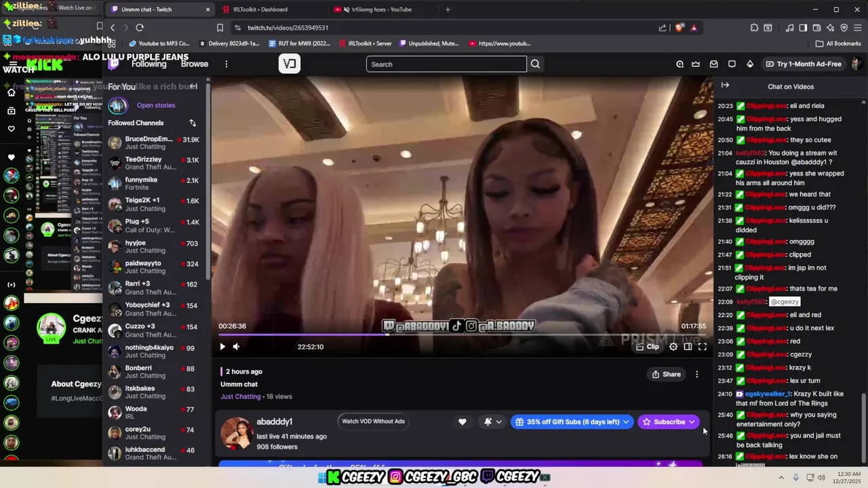Open Whispers chat bubble icon
Screen dimensions: 868x488
click(x=732, y=64)
